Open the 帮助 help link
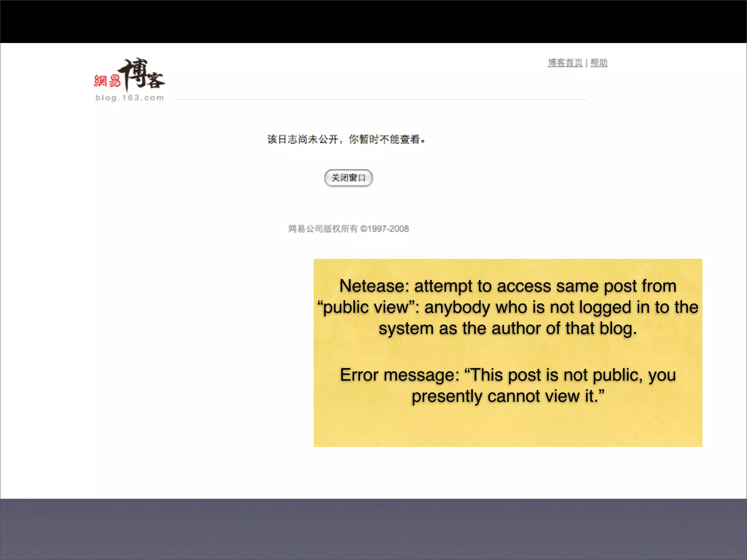747x560 pixels. (599, 63)
